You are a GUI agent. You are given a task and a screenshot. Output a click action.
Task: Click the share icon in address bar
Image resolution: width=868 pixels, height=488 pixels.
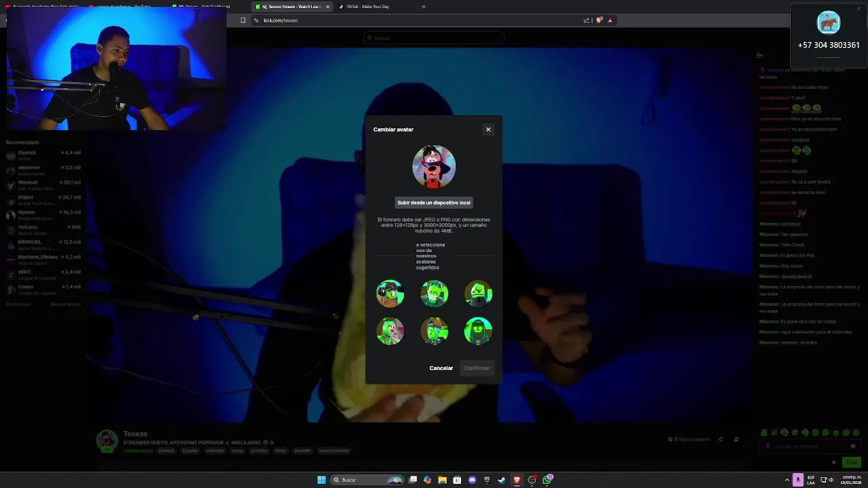pos(587,20)
